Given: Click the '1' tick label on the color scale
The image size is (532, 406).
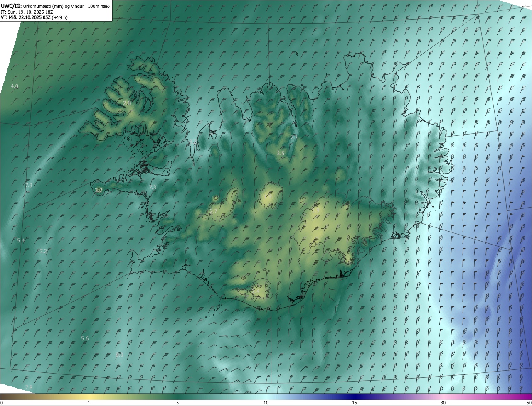Looking at the screenshot, I should tap(89, 403).
